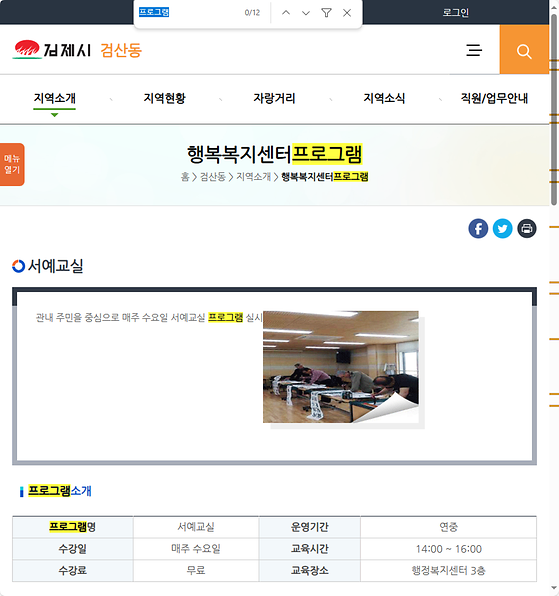Click the orange search magnifier button
The image size is (559, 596).
point(524,49)
